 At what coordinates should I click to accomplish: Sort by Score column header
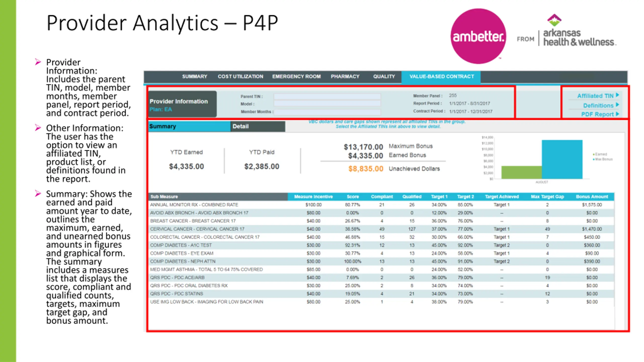tap(352, 197)
